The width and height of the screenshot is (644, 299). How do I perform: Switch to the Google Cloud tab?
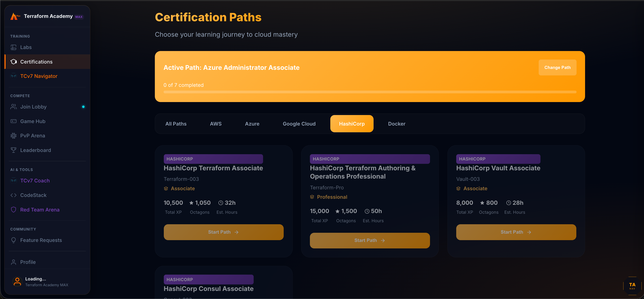tap(299, 124)
